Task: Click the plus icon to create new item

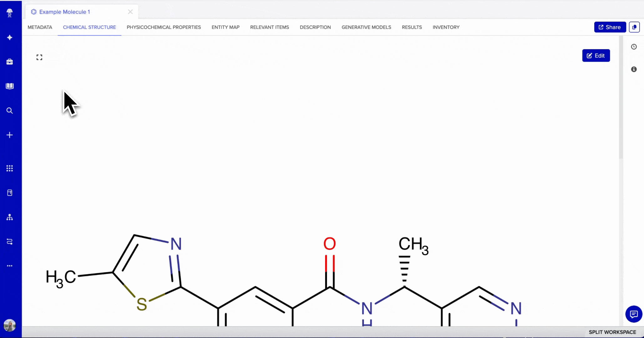Action: (10, 135)
